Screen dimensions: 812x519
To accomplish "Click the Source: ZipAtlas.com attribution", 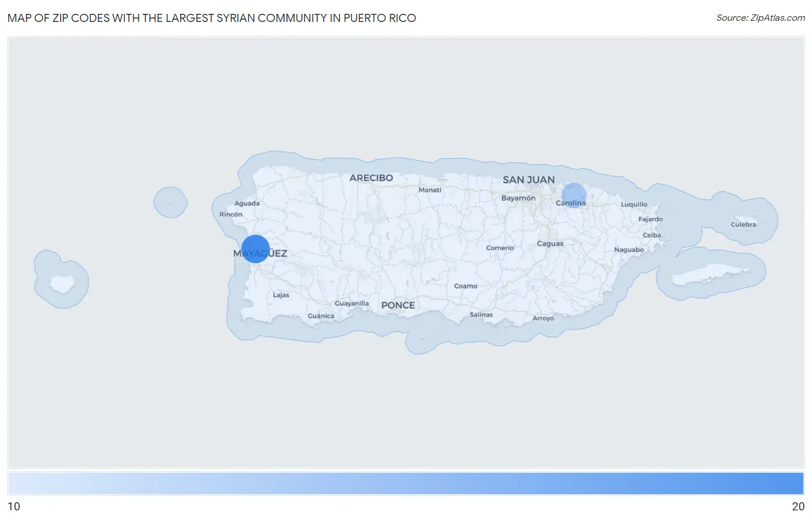I will (761, 18).
